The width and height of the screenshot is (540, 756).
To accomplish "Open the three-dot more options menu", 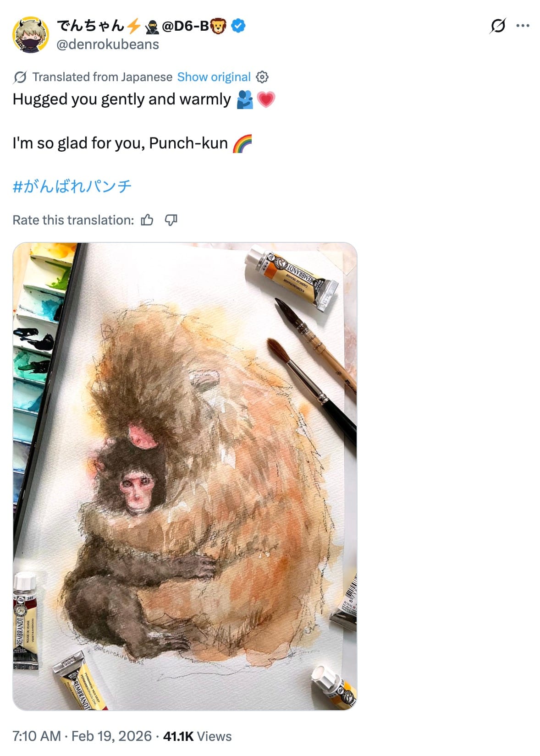I will 523,26.
